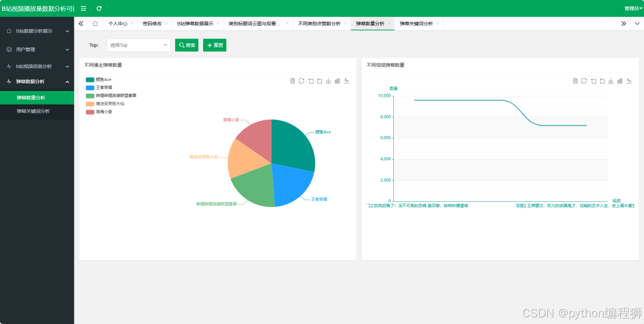Click the teal 鲤鱼Ace pie slice

[x=294, y=145]
